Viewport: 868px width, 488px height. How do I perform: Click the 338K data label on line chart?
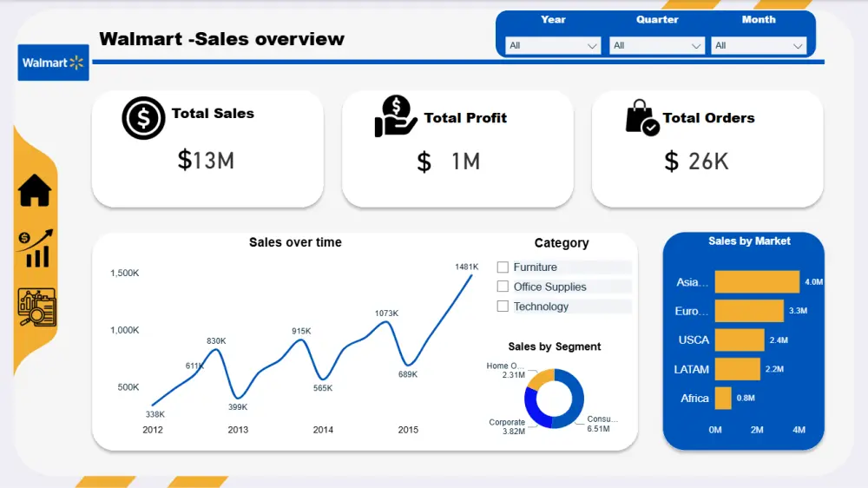(155, 414)
